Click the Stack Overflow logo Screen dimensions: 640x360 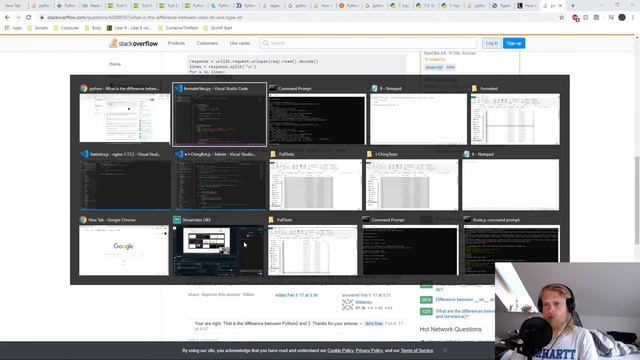(x=133, y=43)
